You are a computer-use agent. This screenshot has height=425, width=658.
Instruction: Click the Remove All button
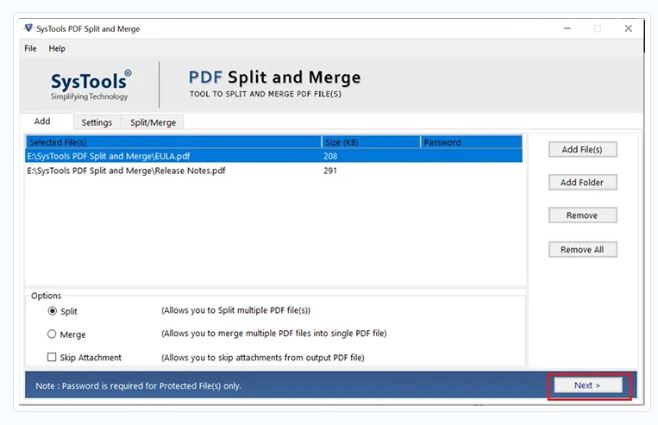pos(582,249)
